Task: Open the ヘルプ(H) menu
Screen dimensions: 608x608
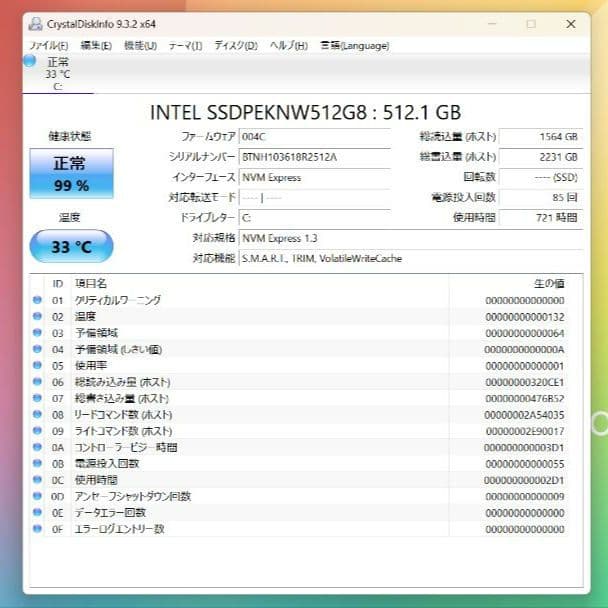Action: pyautogui.click(x=289, y=46)
